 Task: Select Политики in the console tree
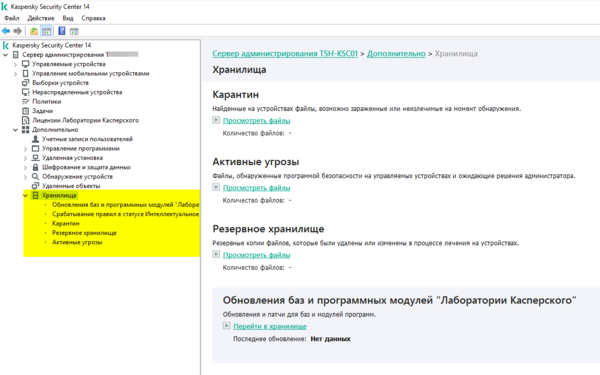tap(47, 101)
